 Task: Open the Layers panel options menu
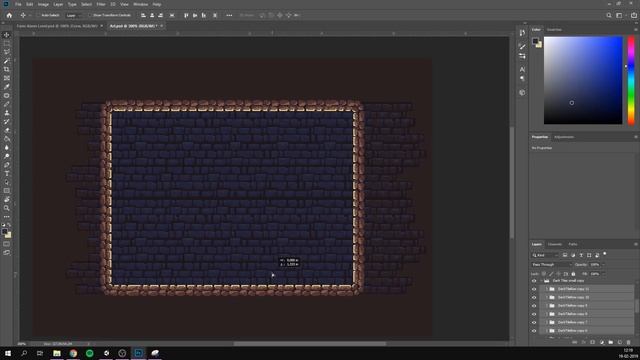pos(636,244)
